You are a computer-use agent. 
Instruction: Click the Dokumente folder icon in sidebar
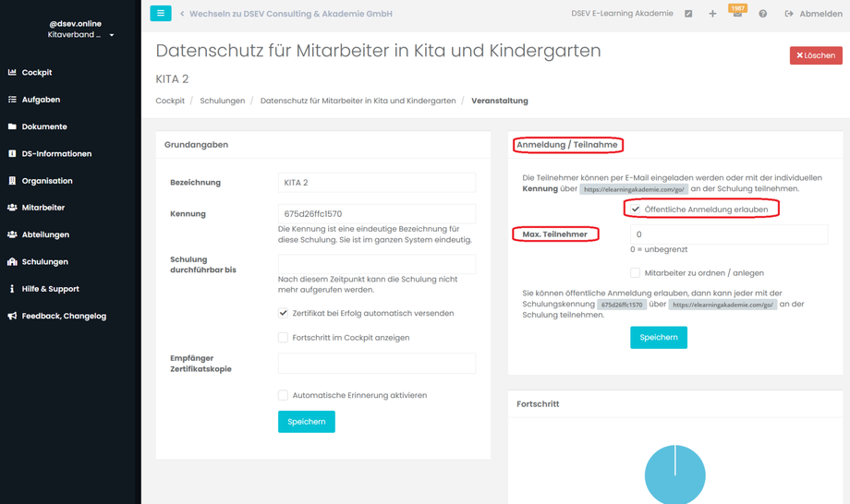point(12,126)
